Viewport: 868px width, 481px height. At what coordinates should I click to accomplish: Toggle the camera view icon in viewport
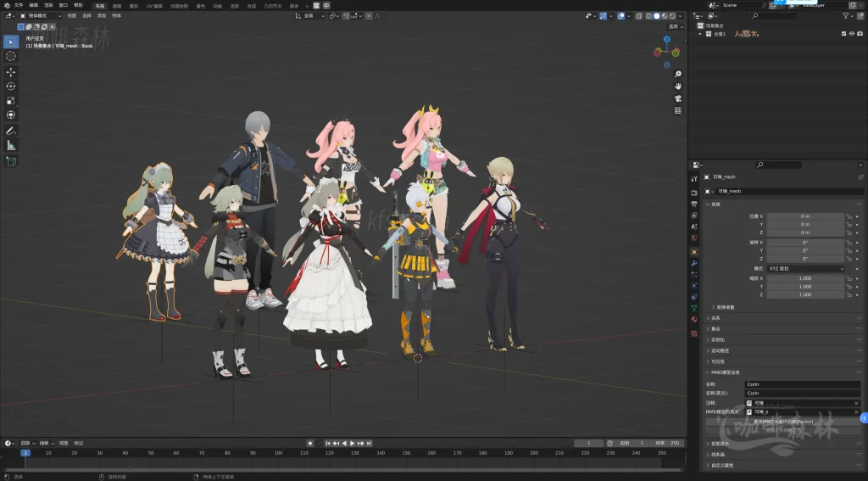(677, 98)
